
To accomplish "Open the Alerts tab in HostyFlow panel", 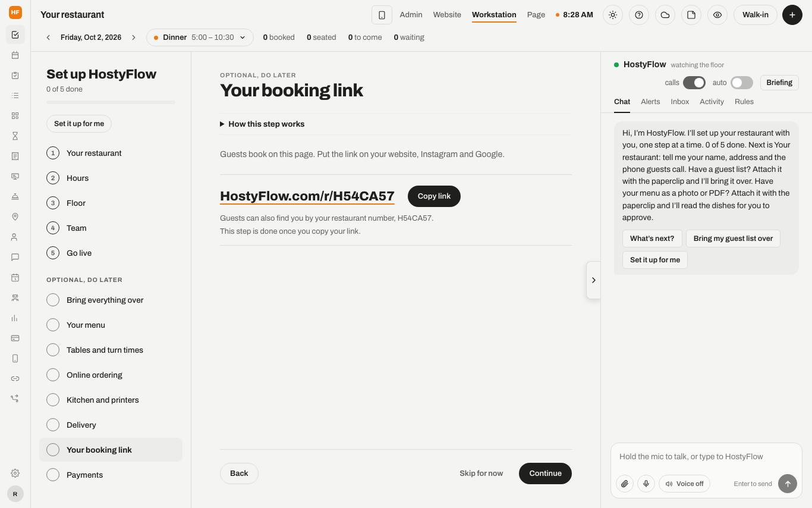I will point(650,102).
